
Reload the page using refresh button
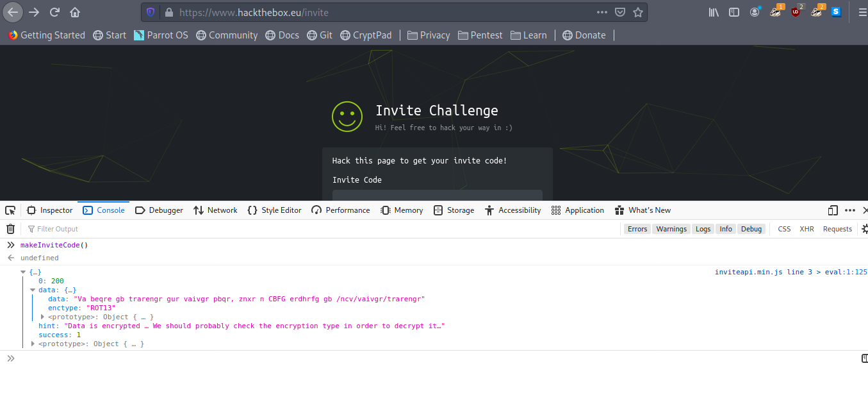pos(55,12)
